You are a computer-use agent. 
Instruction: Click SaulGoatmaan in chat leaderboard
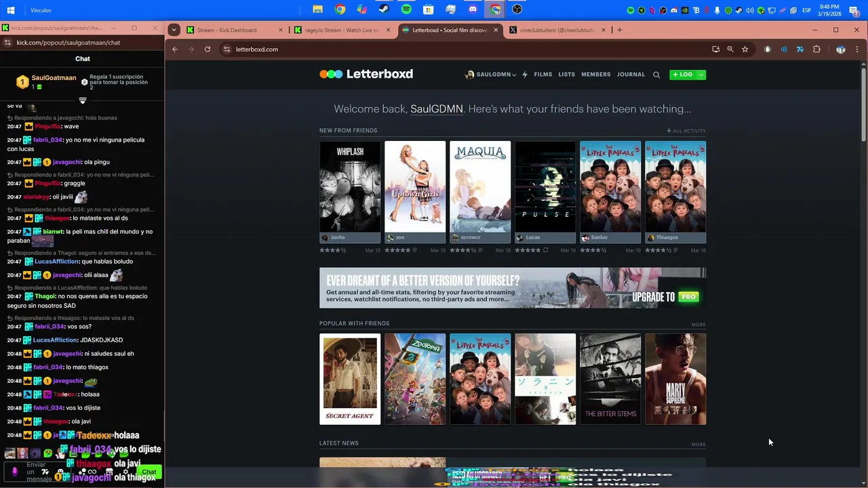tap(54, 78)
